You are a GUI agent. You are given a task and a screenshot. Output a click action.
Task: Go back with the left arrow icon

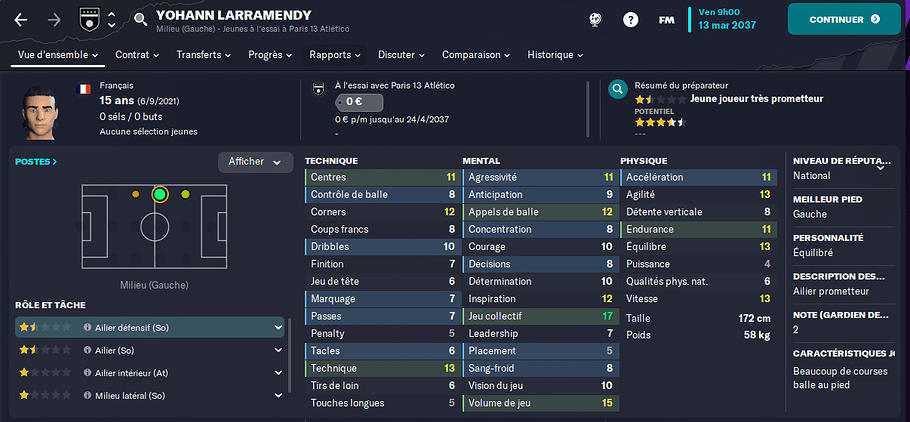point(21,20)
